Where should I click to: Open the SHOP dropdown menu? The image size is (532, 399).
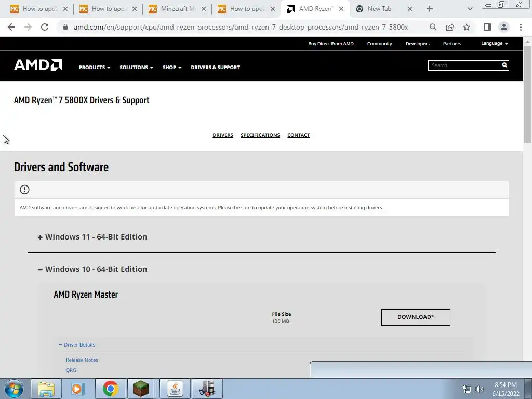(x=172, y=67)
